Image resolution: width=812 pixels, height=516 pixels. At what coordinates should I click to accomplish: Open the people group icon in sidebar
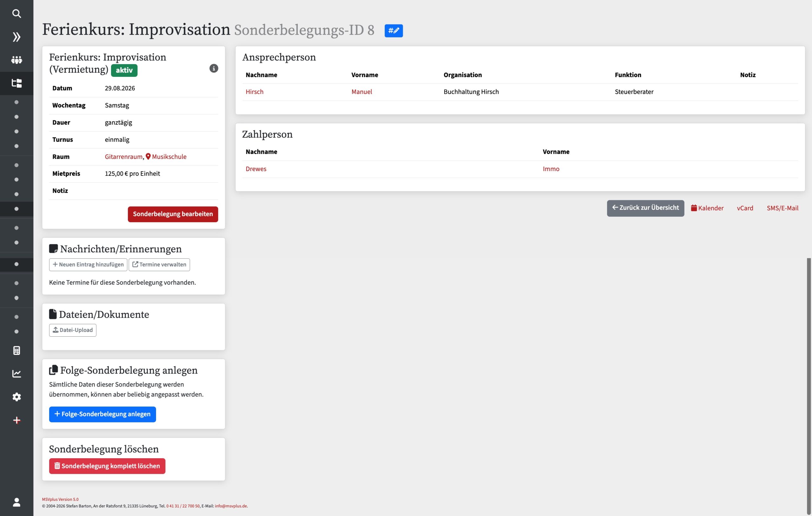(16, 60)
